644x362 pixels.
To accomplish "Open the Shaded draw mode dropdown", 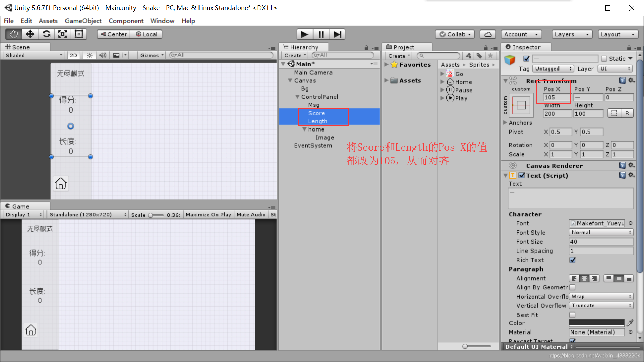I will coord(34,55).
